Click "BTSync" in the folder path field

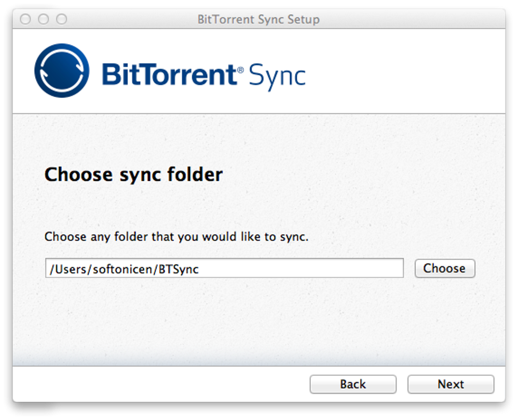pyautogui.click(x=178, y=269)
